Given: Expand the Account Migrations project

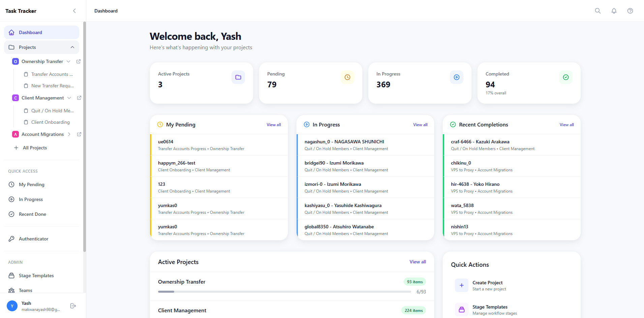Looking at the screenshot, I should (x=69, y=134).
